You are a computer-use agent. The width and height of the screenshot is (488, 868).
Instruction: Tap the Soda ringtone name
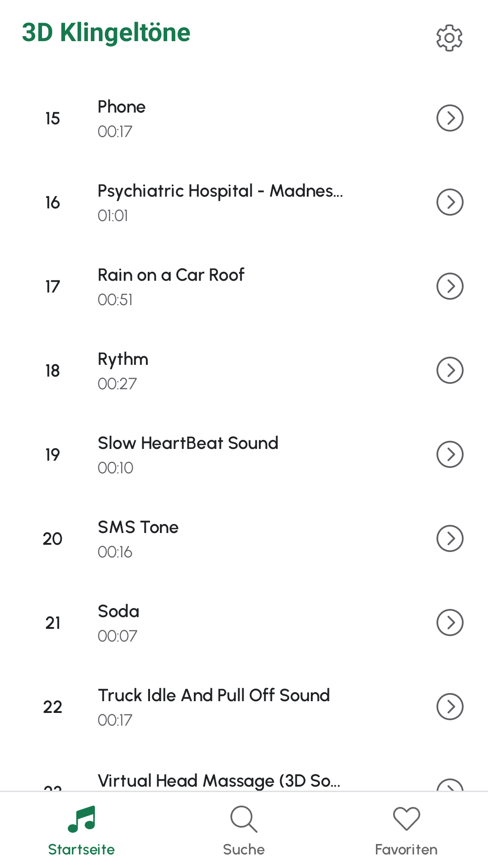point(118,612)
